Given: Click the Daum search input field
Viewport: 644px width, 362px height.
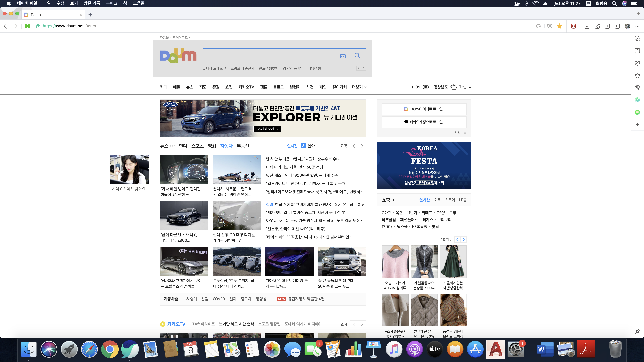Looking at the screenshot, I should [x=270, y=56].
